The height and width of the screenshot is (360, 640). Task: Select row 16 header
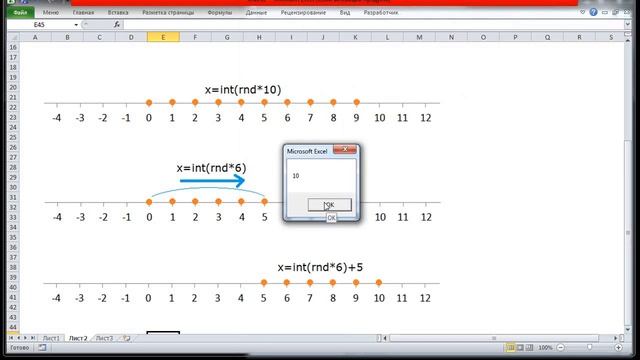(13, 47)
